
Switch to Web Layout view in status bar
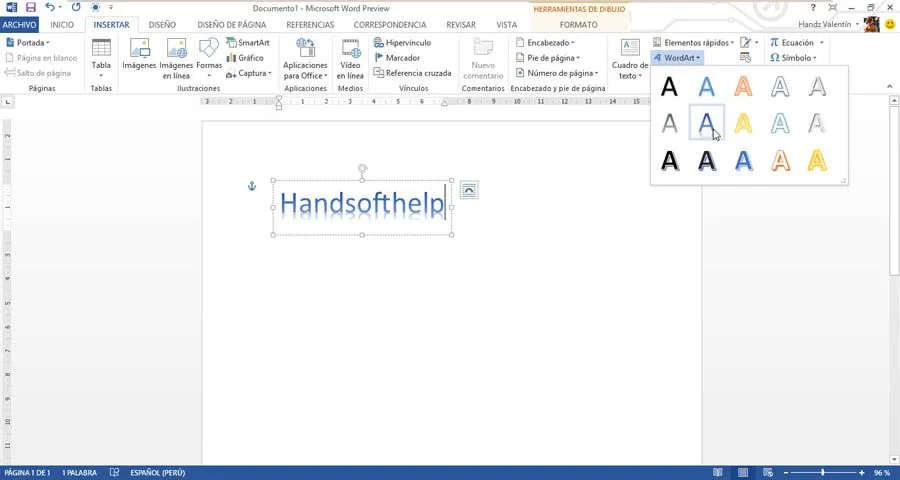tap(768, 473)
